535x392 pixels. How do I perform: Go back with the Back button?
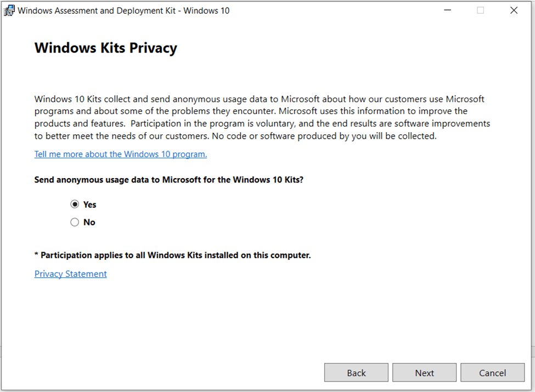356,373
